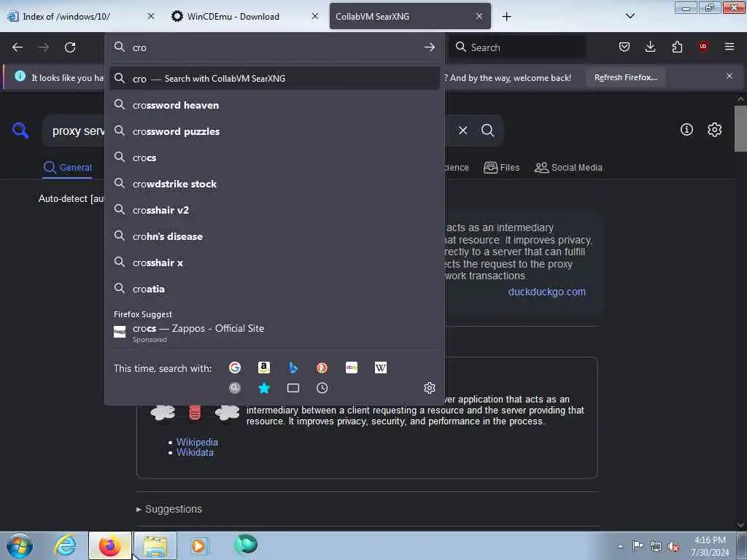
Task: Click the muted volume tray icon
Action: click(x=673, y=547)
